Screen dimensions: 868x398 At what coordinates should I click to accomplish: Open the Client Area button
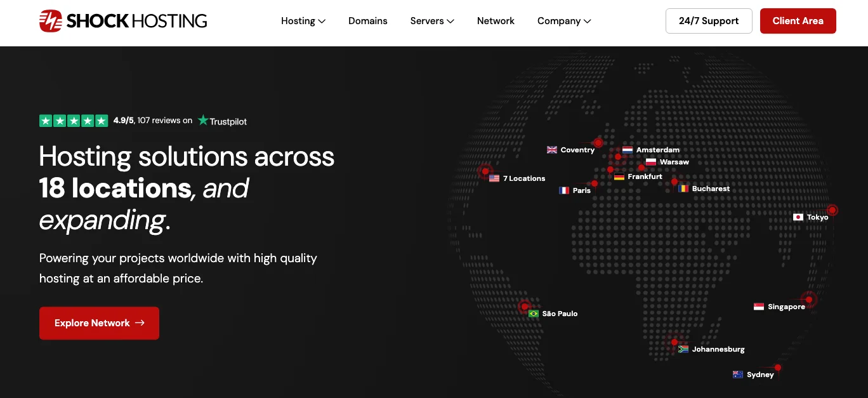click(x=798, y=21)
